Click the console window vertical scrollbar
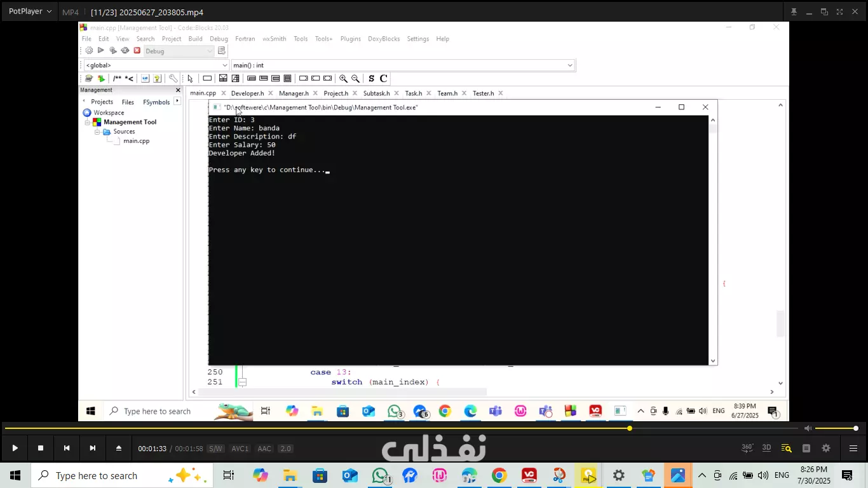Viewport: 868px width, 488px height. click(x=713, y=240)
